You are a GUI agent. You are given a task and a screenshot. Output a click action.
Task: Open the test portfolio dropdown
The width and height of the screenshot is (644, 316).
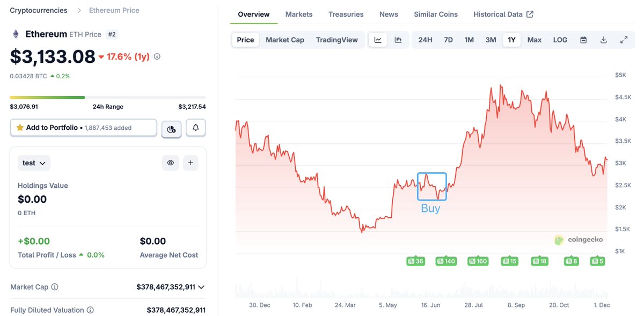pyautogui.click(x=34, y=163)
